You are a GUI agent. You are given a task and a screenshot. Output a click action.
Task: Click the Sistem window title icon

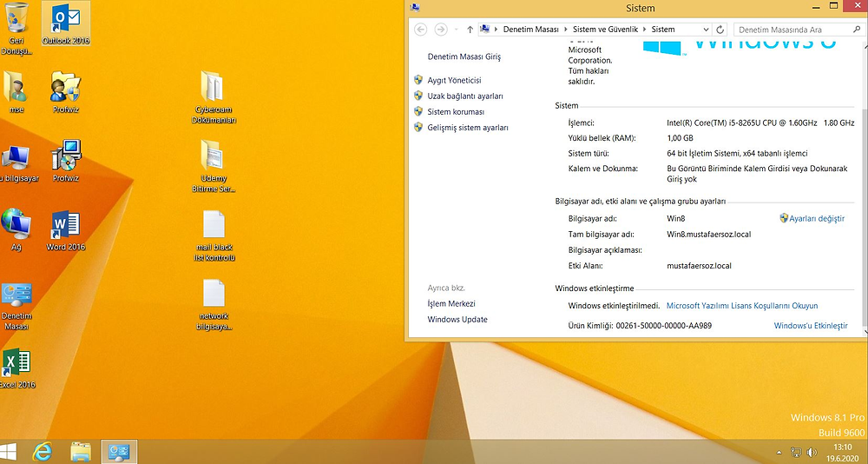pos(415,8)
